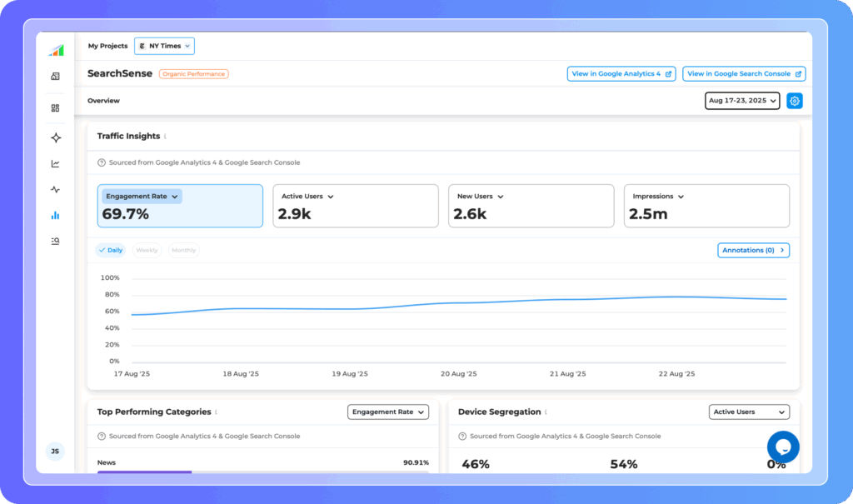
Task: Click the newspaper icon in the sidebar
Action: click(x=55, y=77)
